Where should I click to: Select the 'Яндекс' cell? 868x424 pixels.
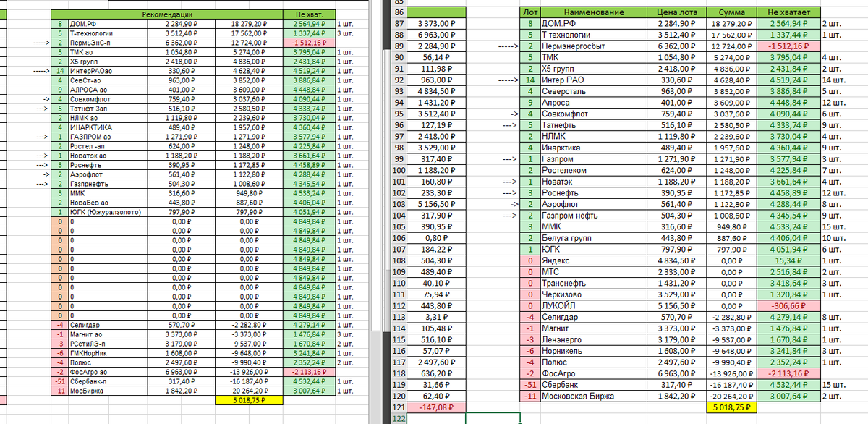(595, 260)
